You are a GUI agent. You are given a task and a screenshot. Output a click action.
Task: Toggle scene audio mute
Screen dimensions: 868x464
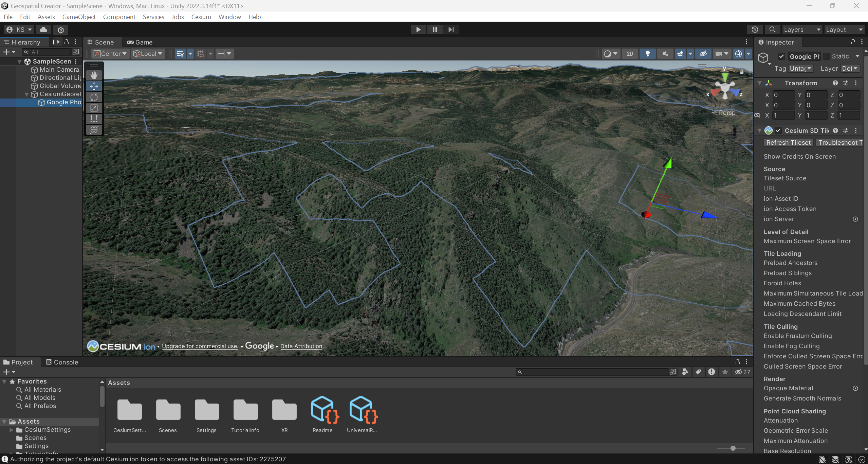[x=665, y=54]
